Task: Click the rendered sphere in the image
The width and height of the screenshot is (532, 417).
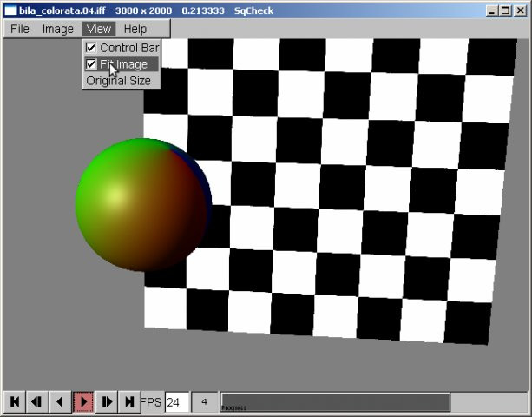Action: coord(143,205)
